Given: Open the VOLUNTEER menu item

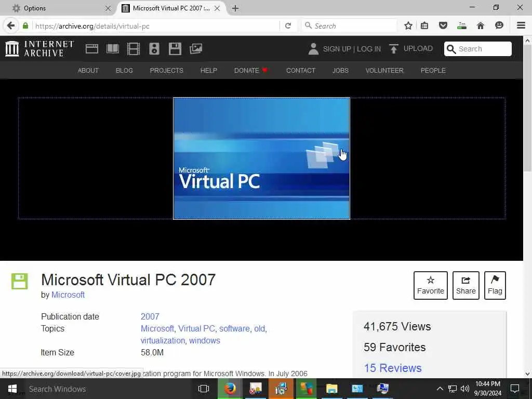Looking at the screenshot, I should tap(384, 70).
